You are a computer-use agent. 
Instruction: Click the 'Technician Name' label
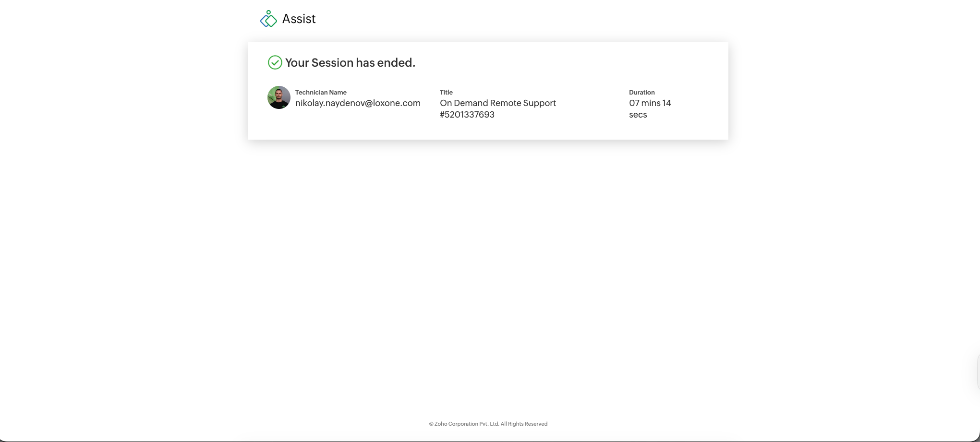321,92
